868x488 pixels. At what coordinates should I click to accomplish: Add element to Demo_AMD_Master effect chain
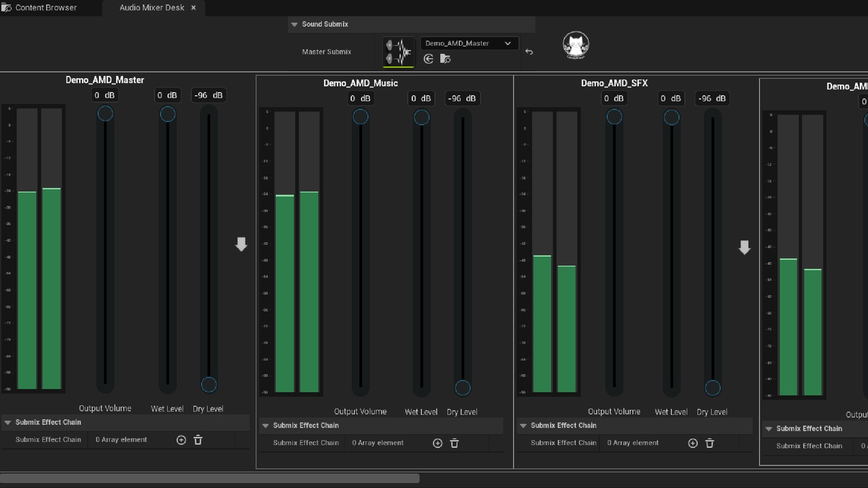point(181,440)
